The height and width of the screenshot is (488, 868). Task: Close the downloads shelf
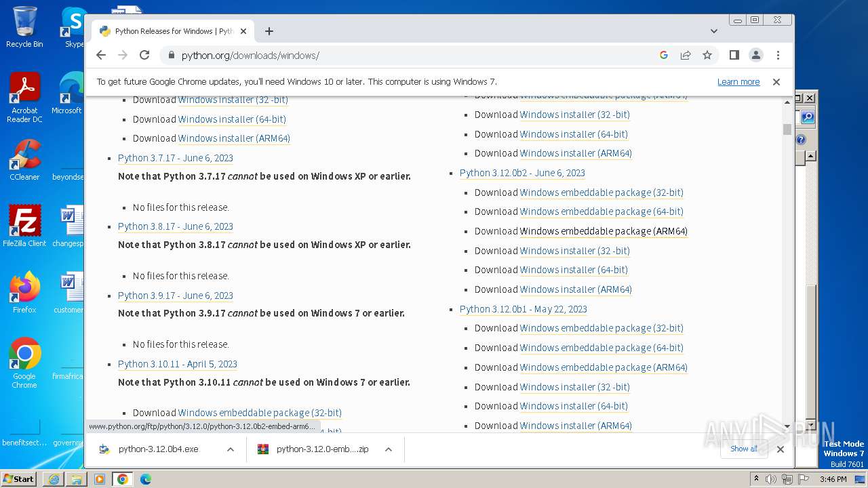point(781,449)
